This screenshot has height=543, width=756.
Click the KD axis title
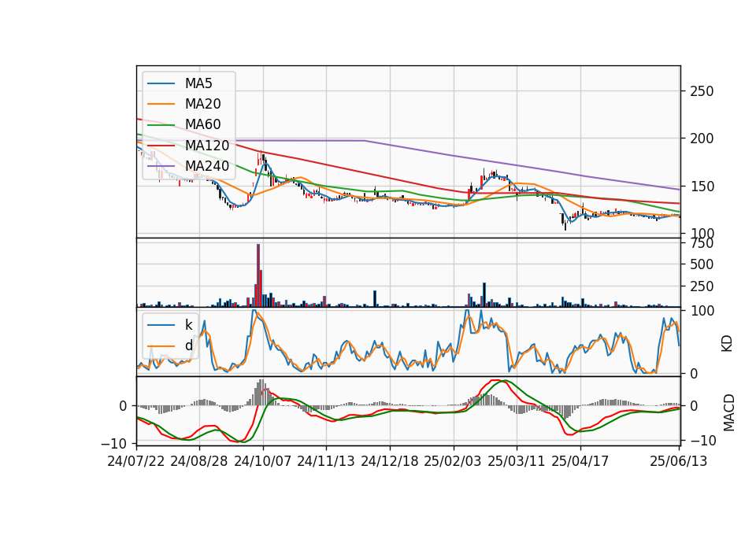(x=727, y=344)
